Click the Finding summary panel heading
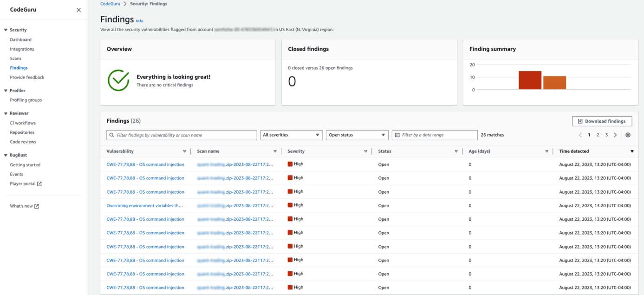644x295 pixels. 493,49
